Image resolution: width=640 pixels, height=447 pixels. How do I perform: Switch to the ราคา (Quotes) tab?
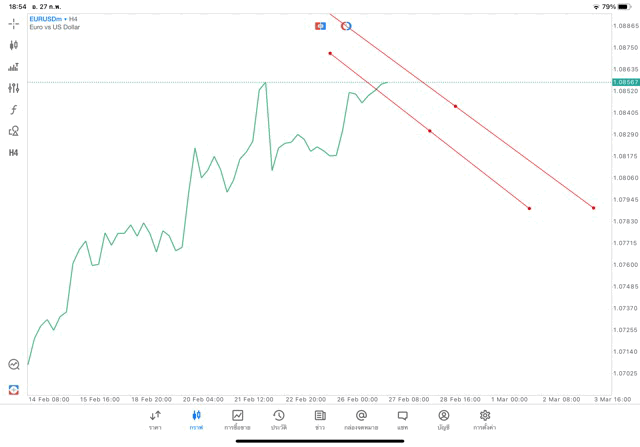155,420
